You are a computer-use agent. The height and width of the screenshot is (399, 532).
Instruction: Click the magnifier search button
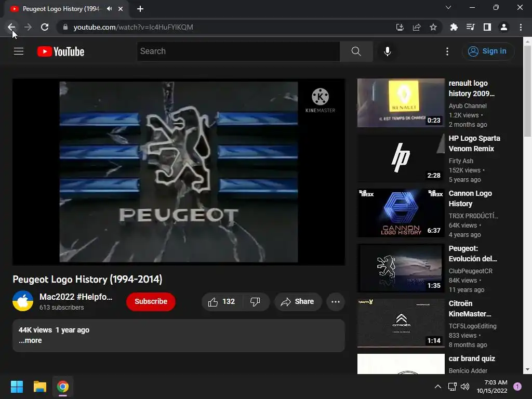click(356, 51)
